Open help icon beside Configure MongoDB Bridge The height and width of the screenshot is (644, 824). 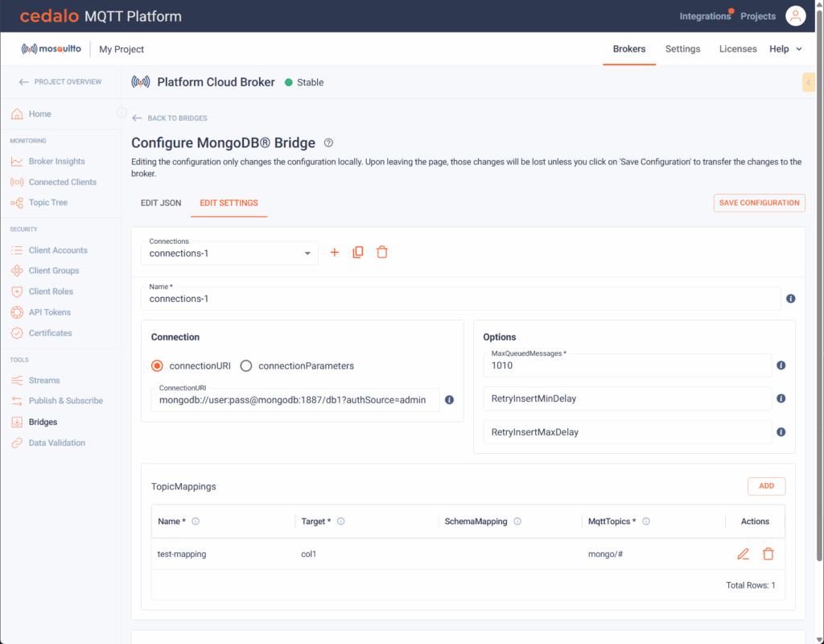pyautogui.click(x=328, y=143)
